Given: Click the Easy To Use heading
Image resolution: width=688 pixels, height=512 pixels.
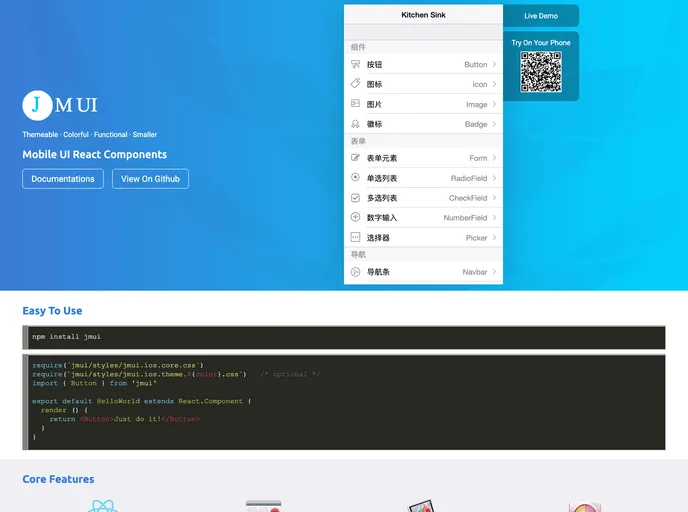Looking at the screenshot, I should 52,311.
